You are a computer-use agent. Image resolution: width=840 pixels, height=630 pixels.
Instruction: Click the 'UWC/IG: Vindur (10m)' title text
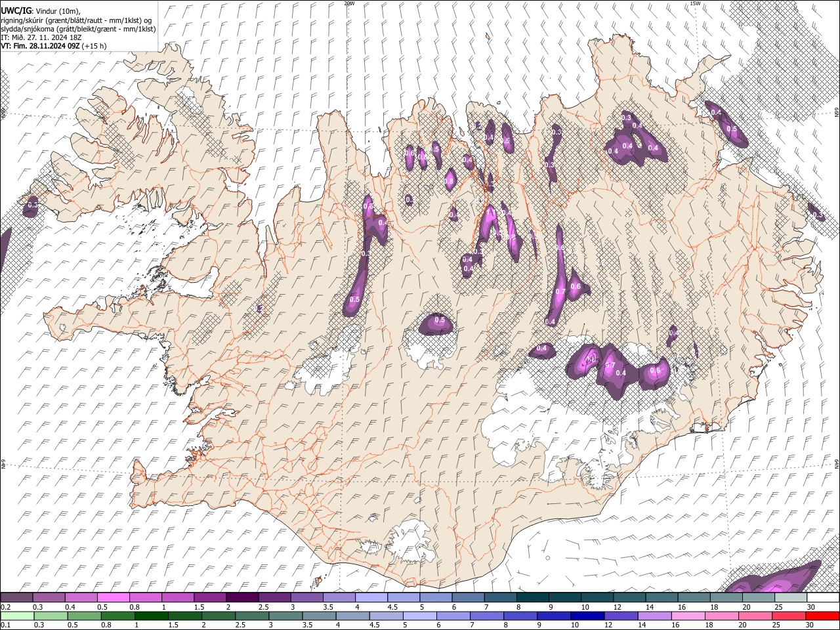[41, 10]
